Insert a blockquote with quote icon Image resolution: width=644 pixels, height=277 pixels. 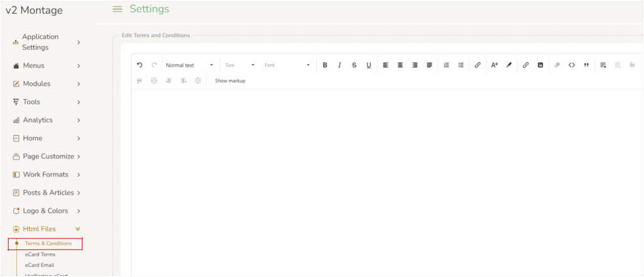pos(586,65)
